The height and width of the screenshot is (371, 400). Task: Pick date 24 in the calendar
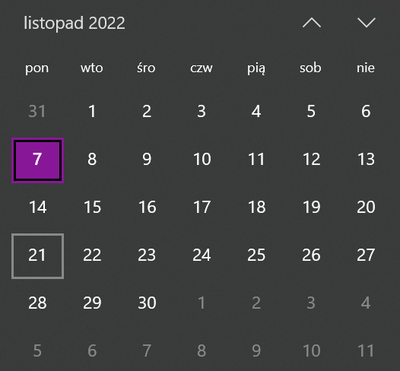(202, 255)
